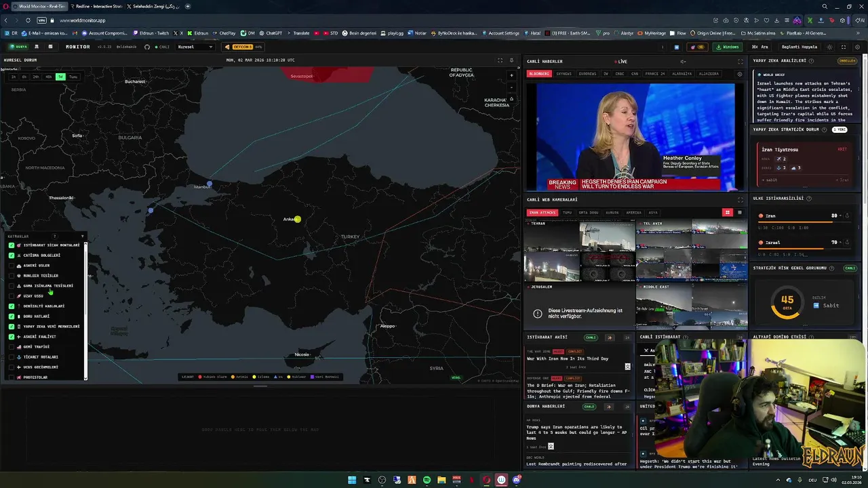Viewport: 868px width, 488px height.
Task: Click the Ara search button
Action: (x=760, y=47)
